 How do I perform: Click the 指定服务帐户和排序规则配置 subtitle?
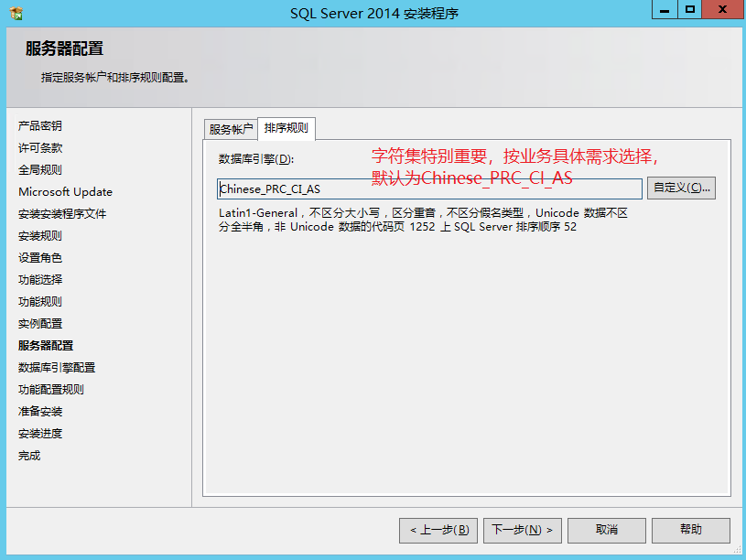115,78
